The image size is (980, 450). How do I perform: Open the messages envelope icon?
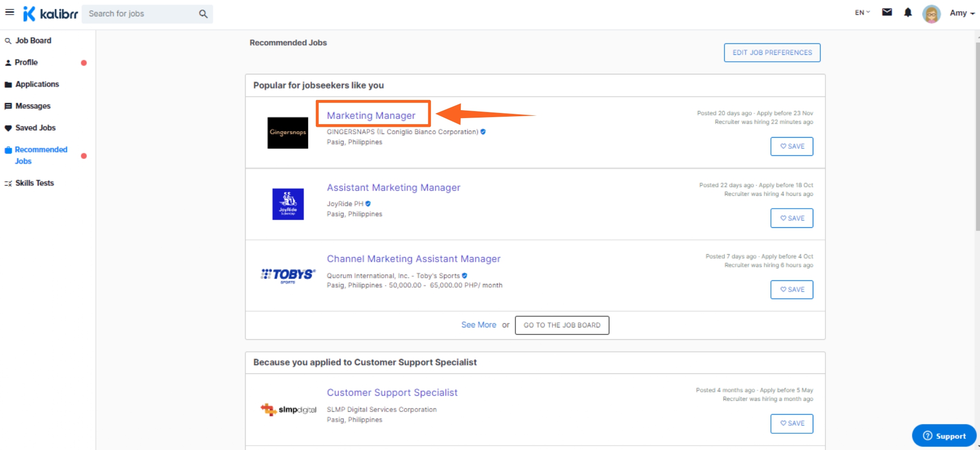(887, 13)
